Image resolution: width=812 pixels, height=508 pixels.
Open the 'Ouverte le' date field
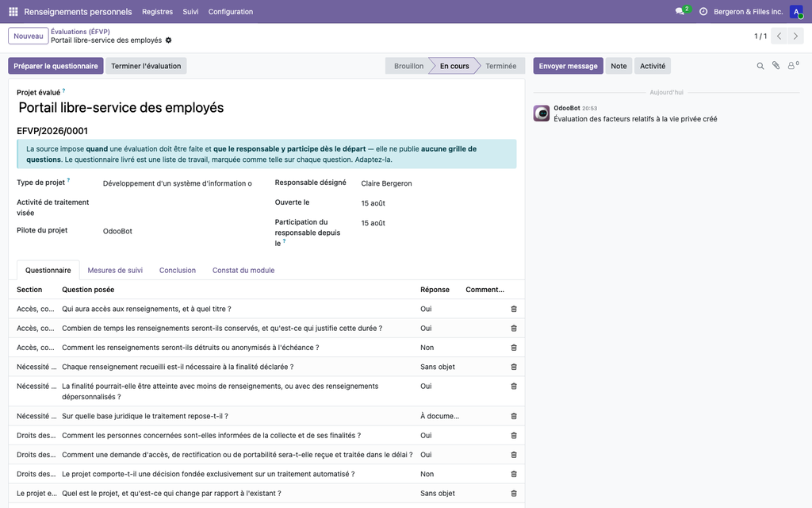point(438,203)
